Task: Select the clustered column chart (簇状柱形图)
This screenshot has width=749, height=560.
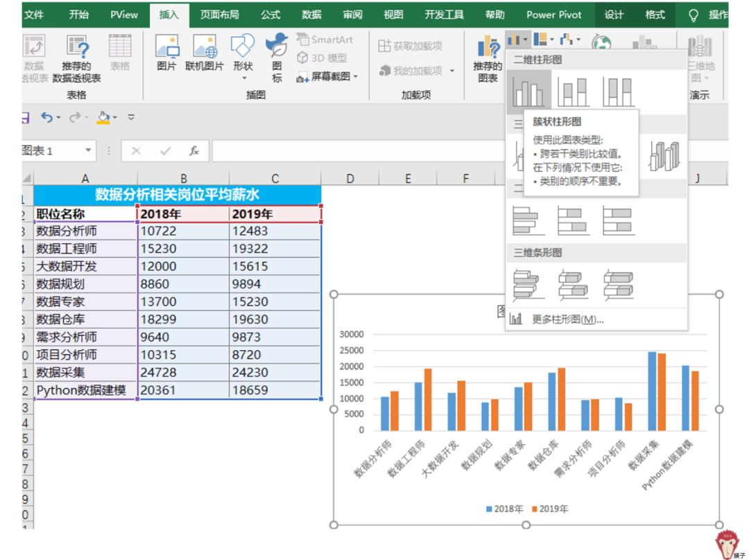Action: pos(528,91)
